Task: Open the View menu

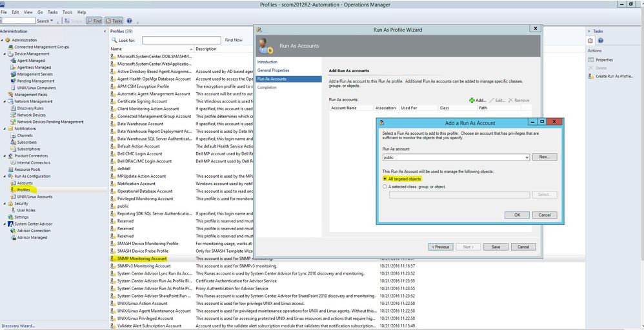Action: tap(28, 12)
